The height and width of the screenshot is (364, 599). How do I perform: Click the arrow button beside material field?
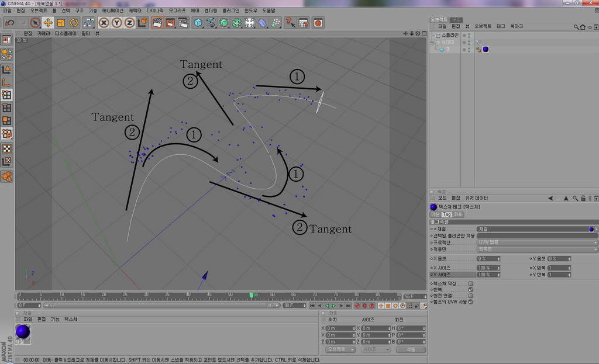click(596, 229)
